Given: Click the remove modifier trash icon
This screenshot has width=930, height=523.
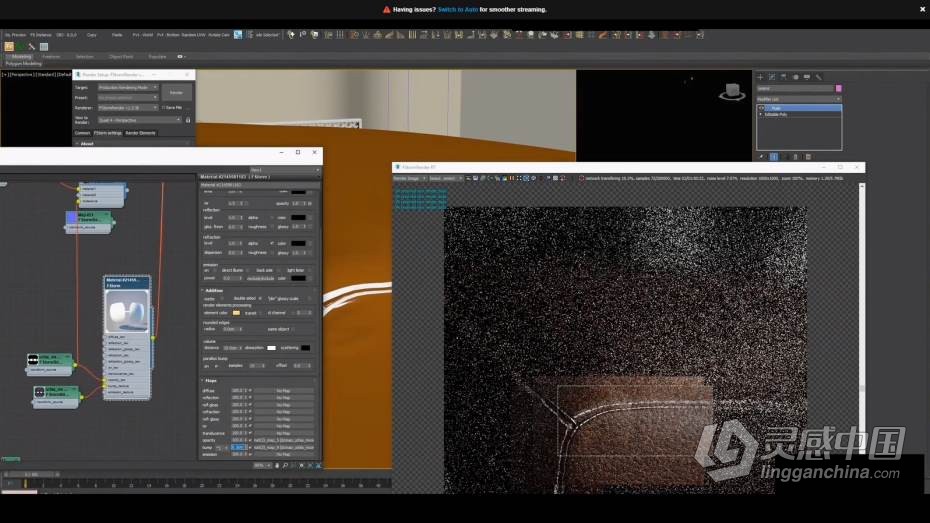Looking at the screenshot, I should 795,157.
